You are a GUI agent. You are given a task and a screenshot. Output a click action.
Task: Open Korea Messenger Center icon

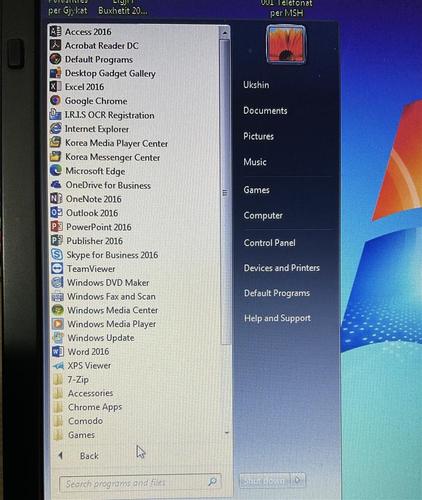[56, 156]
